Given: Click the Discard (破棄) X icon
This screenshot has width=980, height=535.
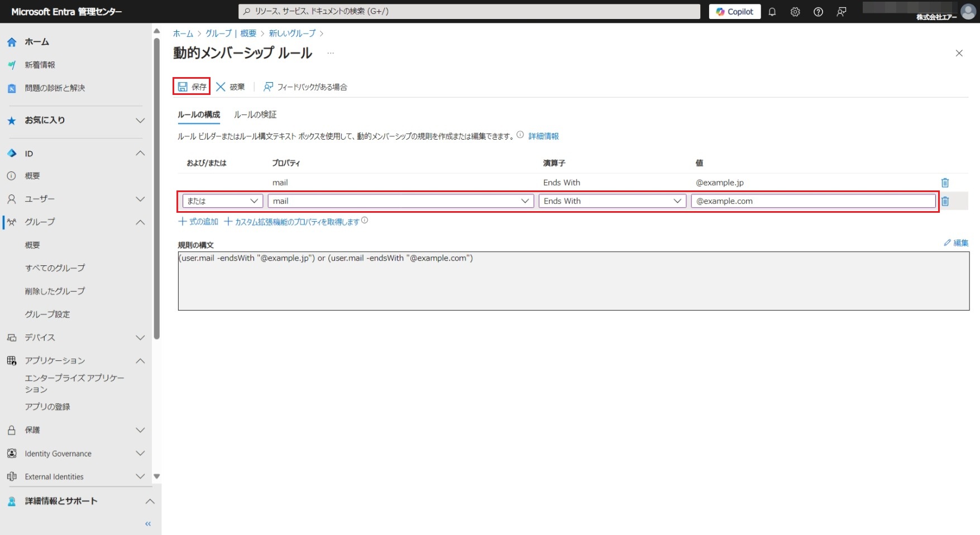Looking at the screenshot, I should 221,87.
